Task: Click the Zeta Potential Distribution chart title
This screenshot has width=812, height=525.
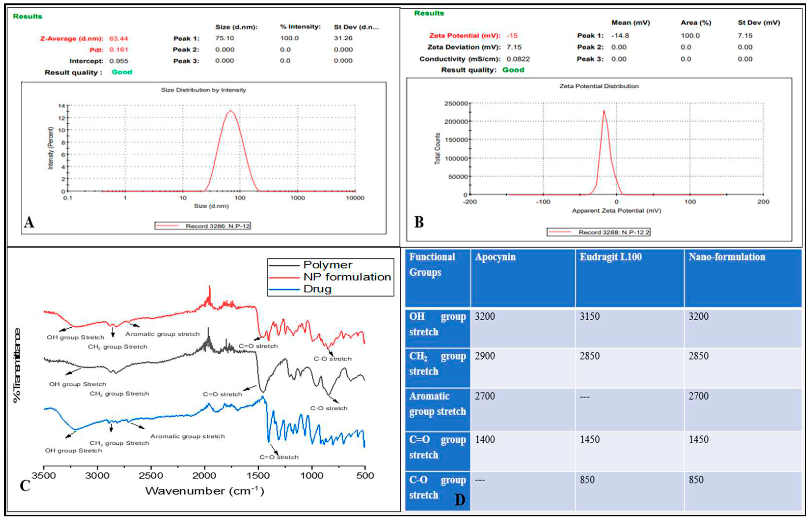Action: (x=599, y=86)
